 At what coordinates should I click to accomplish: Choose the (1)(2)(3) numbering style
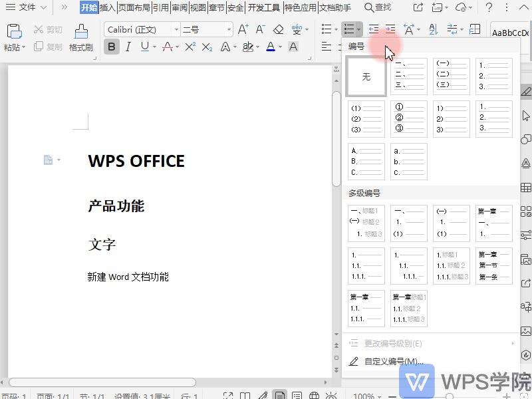[366, 119]
